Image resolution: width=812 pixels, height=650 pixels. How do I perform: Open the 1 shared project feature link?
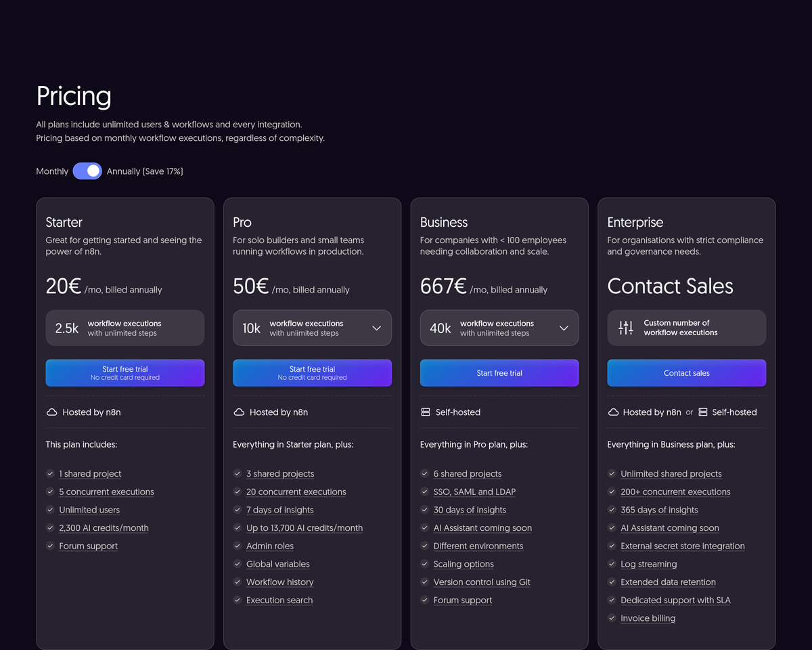pyautogui.click(x=90, y=474)
